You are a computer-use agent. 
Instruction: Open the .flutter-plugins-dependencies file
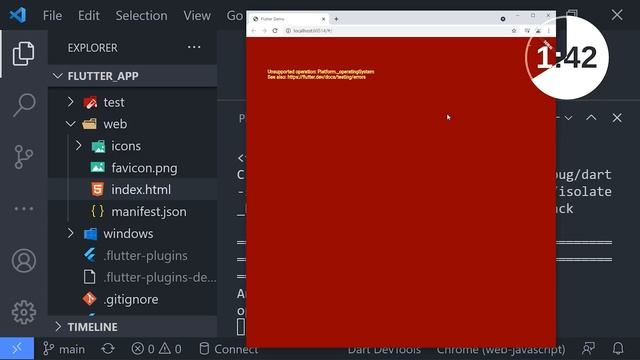133,278
